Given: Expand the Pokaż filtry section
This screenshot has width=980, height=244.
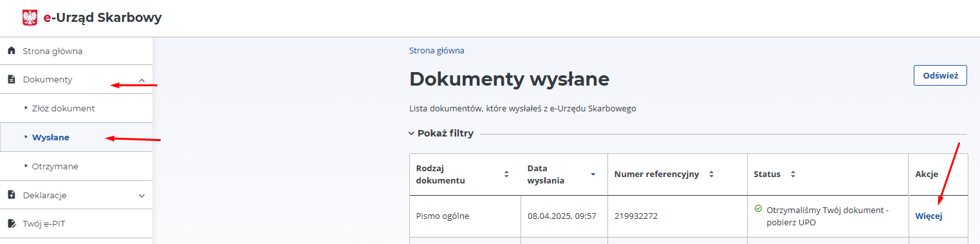Looking at the screenshot, I should click(x=441, y=133).
